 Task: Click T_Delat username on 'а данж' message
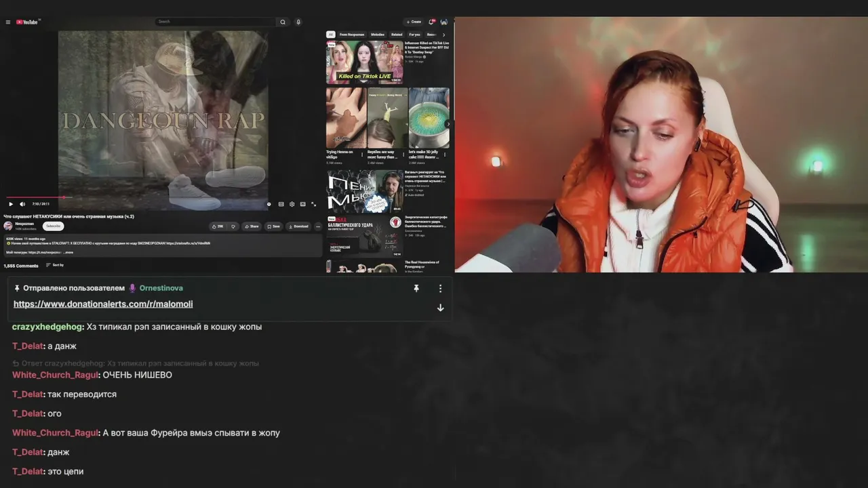point(28,346)
